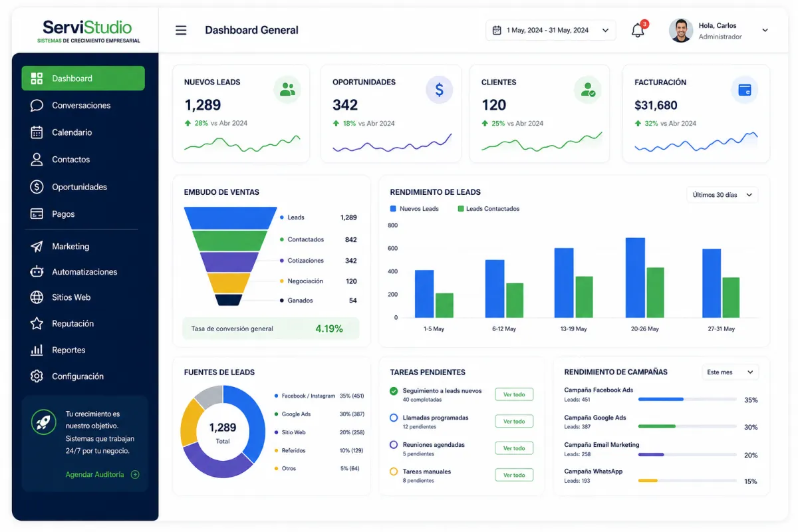
Task: Click the Negociación funnel row
Action: pyautogui.click(x=318, y=281)
